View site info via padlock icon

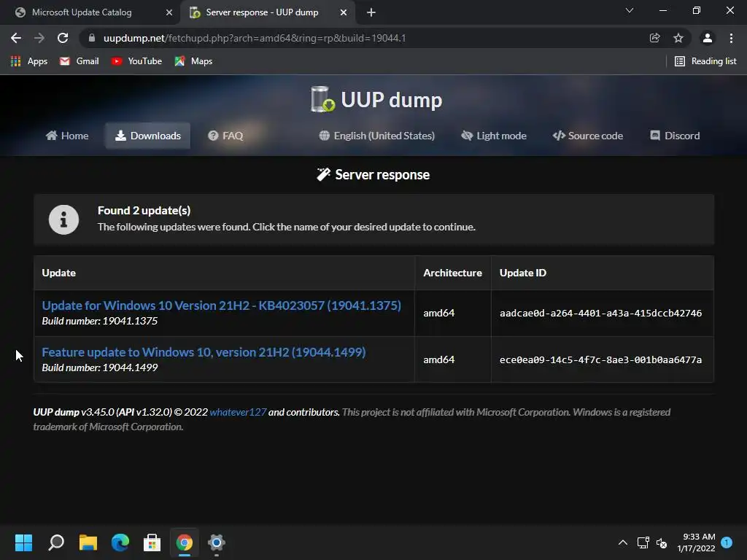point(92,38)
